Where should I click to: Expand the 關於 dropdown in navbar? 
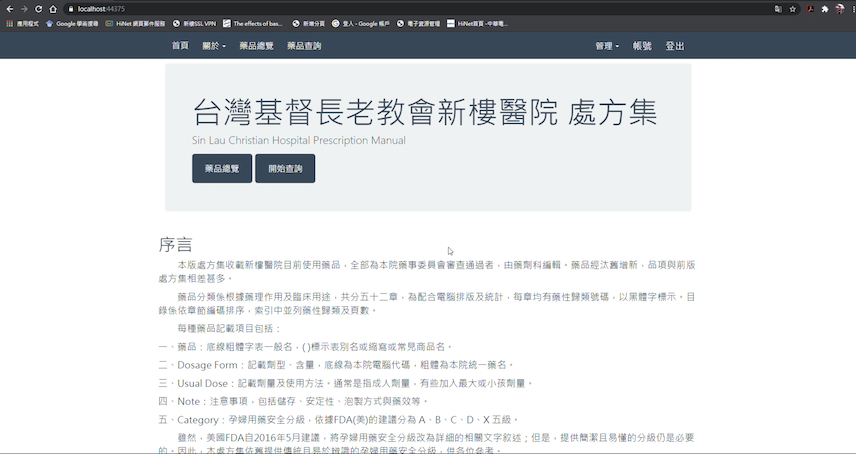[x=214, y=46]
